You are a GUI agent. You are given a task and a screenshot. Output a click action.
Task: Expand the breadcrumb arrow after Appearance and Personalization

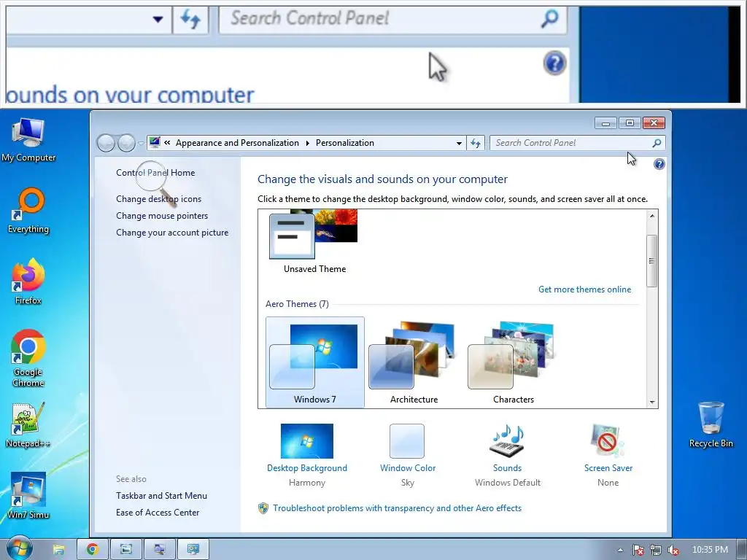pyautogui.click(x=307, y=143)
